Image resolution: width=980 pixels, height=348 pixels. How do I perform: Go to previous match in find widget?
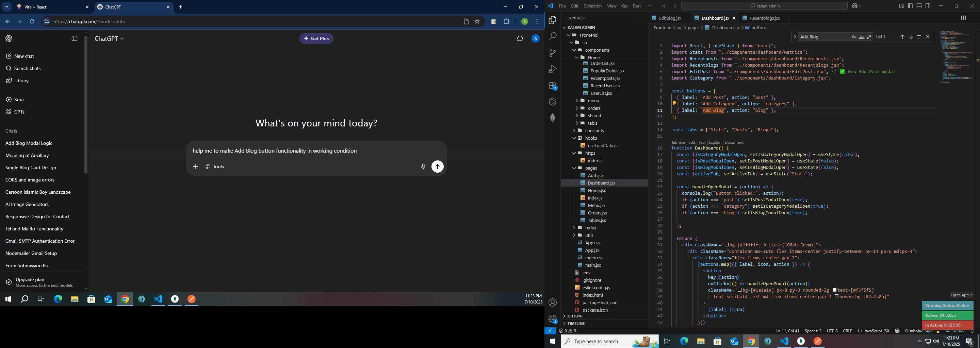coord(902,37)
